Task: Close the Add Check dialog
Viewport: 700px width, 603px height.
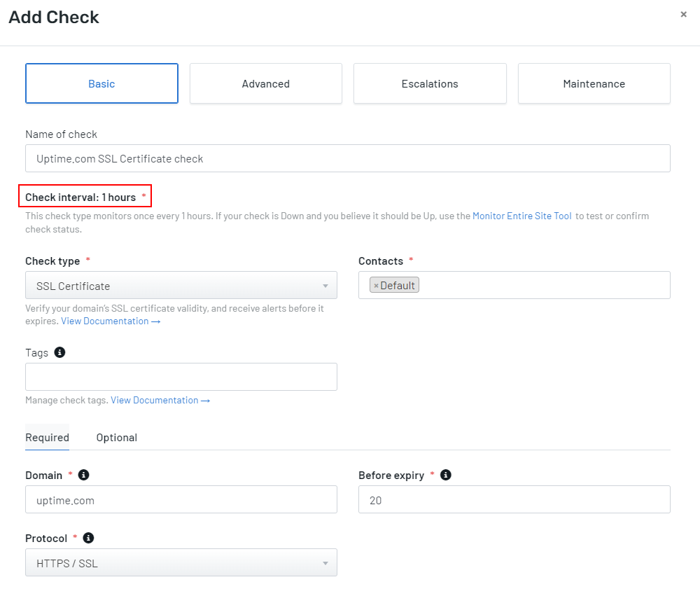Action: click(x=683, y=14)
